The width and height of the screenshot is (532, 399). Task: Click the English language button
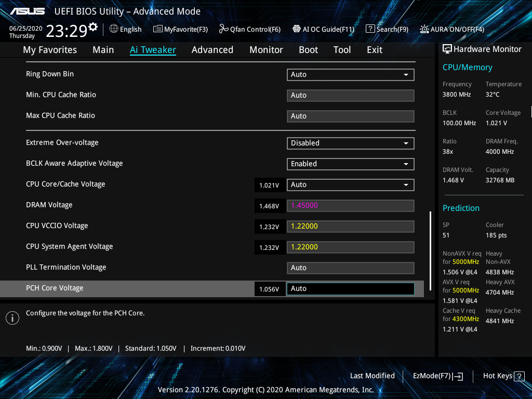[126, 29]
